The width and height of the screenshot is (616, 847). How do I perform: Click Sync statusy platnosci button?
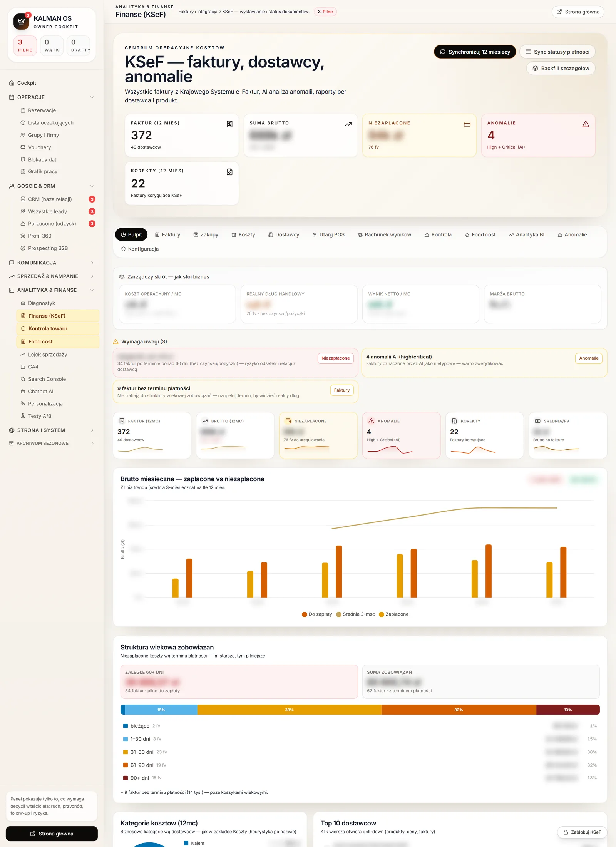pyautogui.click(x=557, y=52)
